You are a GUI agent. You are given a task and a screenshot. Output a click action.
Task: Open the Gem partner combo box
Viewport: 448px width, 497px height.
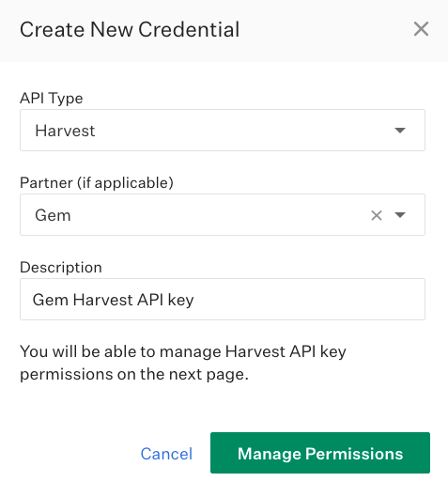click(223, 214)
